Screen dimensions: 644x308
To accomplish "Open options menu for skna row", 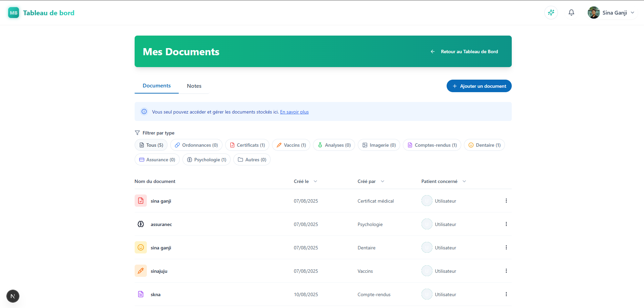I will [x=506, y=294].
